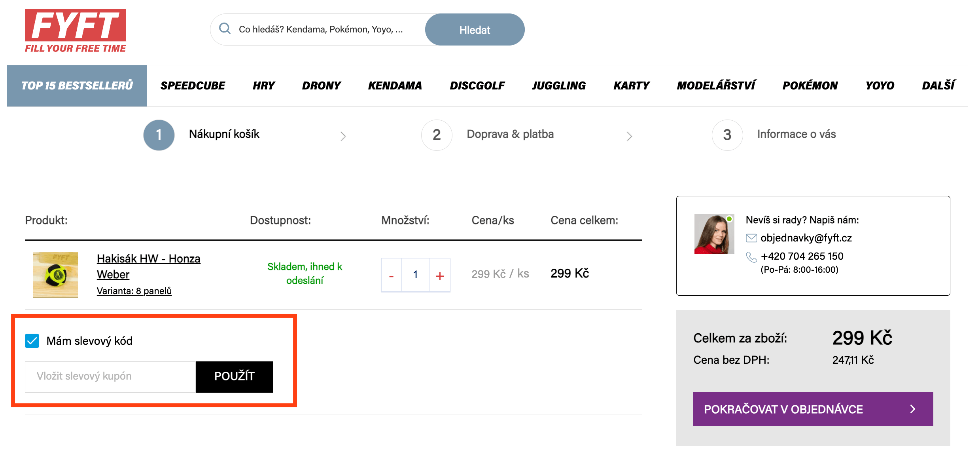Click step 1 circle icon
This screenshot has height=456, width=980.
coord(159,135)
